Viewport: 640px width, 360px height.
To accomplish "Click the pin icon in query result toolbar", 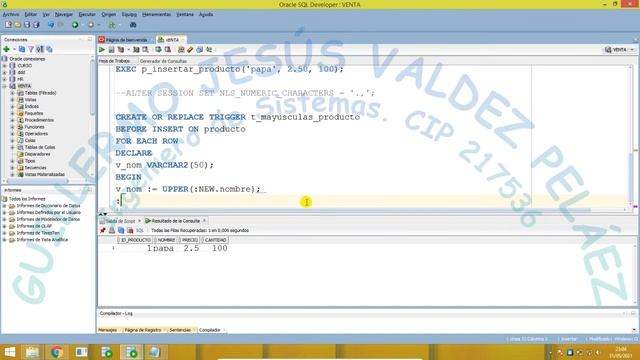I will (102, 231).
